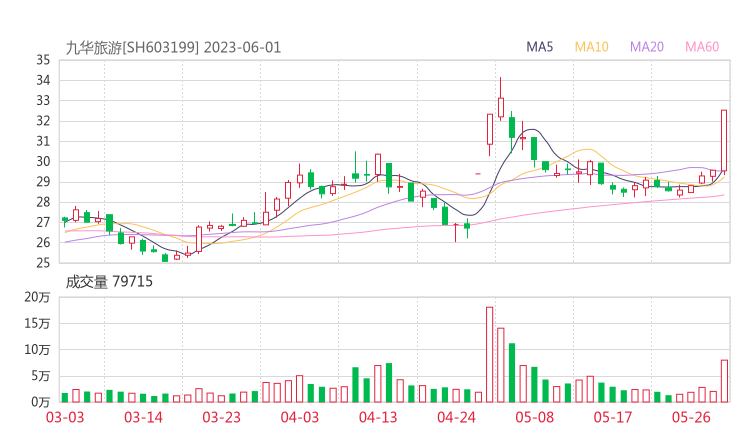Image resolution: width=740 pixels, height=440 pixels.
Task: Click the 5万 volume axis label
Action: (41, 376)
